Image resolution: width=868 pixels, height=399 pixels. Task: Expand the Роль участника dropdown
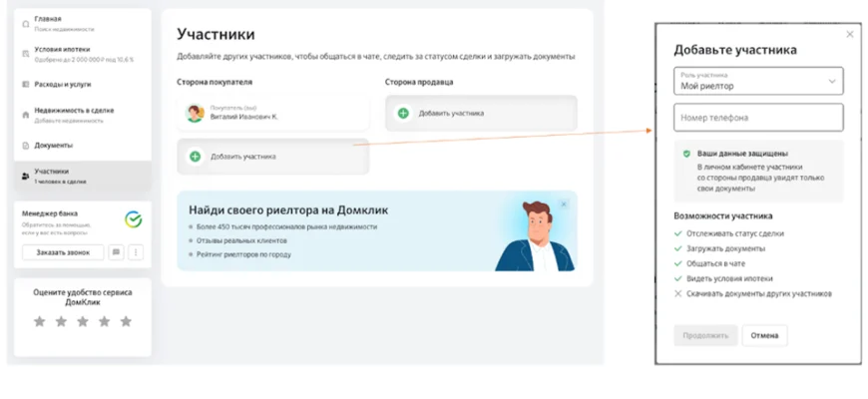[x=758, y=81]
